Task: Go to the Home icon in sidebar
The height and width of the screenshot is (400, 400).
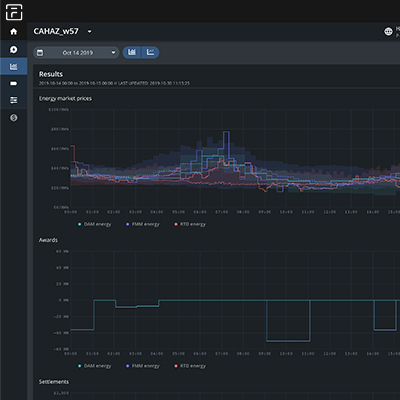Action: (x=14, y=32)
